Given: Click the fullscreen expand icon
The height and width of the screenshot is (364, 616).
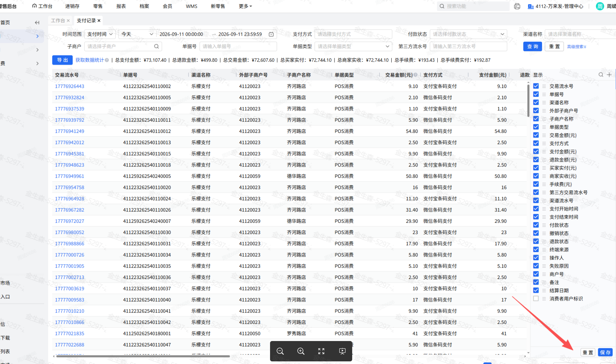Looking at the screenshot, I should point(321,351).
